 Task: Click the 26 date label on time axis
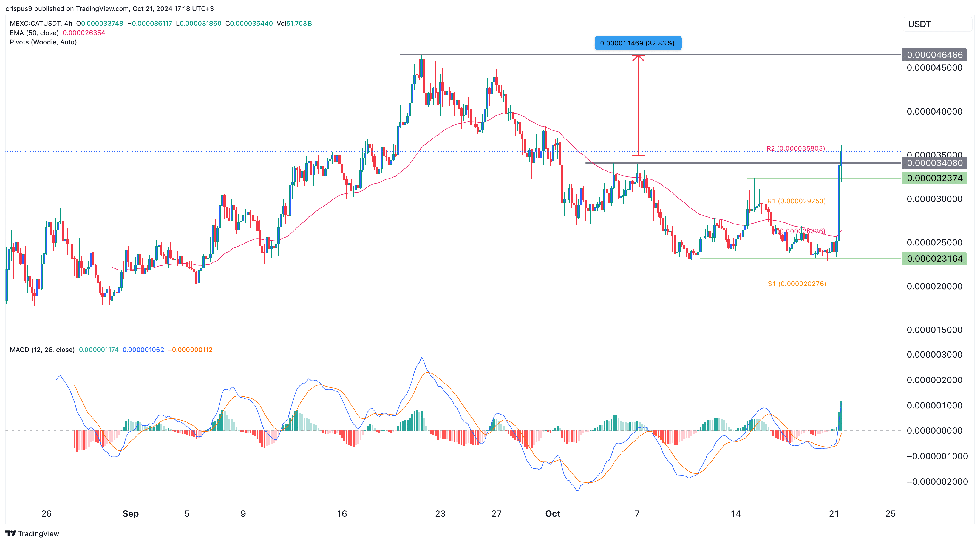pos(46,514)
